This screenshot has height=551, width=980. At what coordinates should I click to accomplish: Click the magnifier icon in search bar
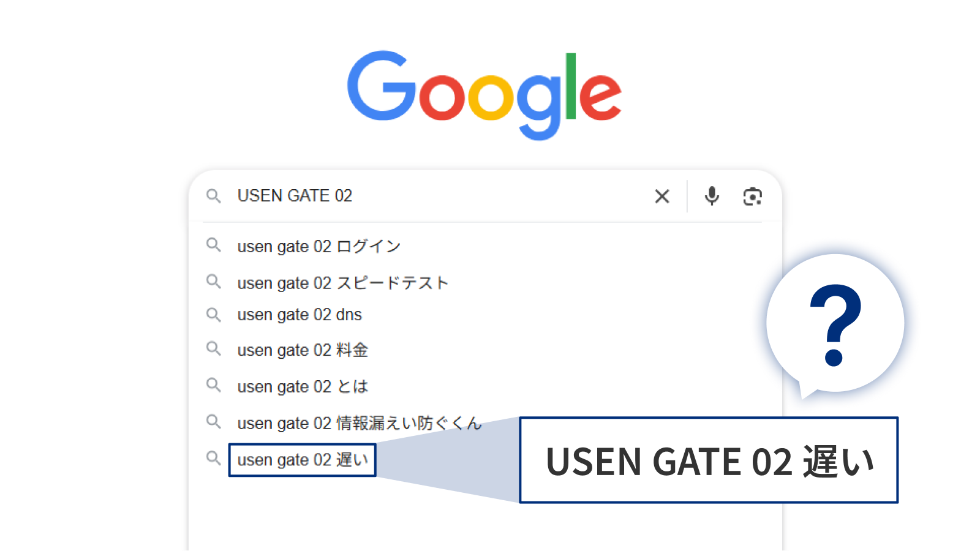coord(213,196)
